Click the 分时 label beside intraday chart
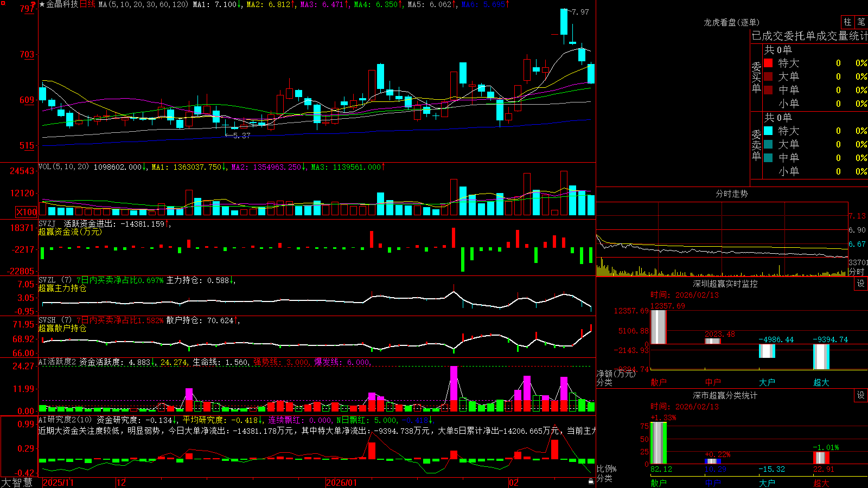The image size is (868, 488). [857, 272]
